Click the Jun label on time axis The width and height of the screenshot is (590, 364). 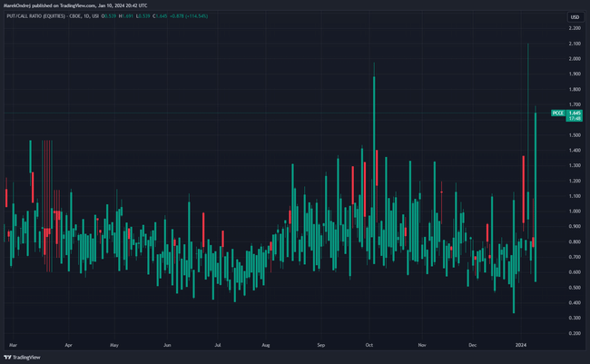168,346
